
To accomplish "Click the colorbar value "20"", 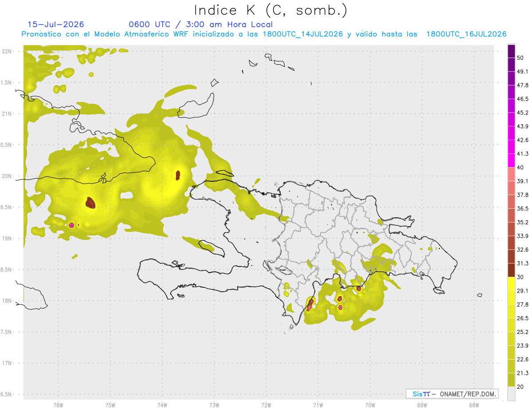I will coord(521,387).
